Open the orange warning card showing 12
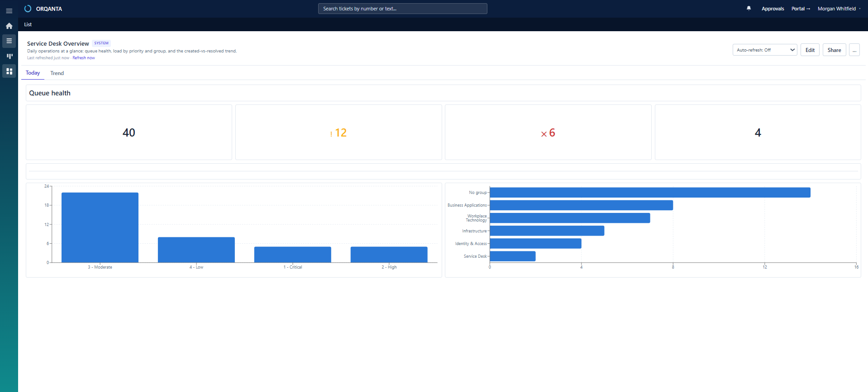This screenshot has width=868, height=392. (339, 132)
